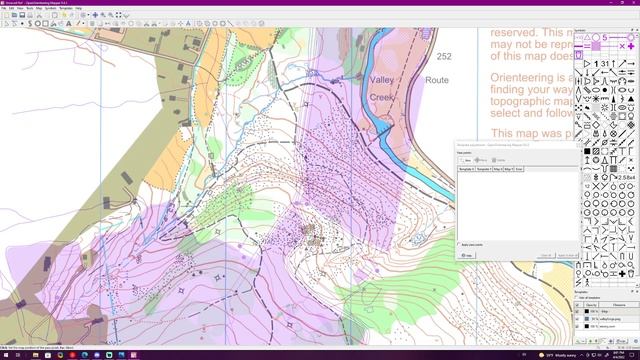Click the Zoom out magnifier icon
The width and height of the screenshot is (640, 360).
click(111, 15)
